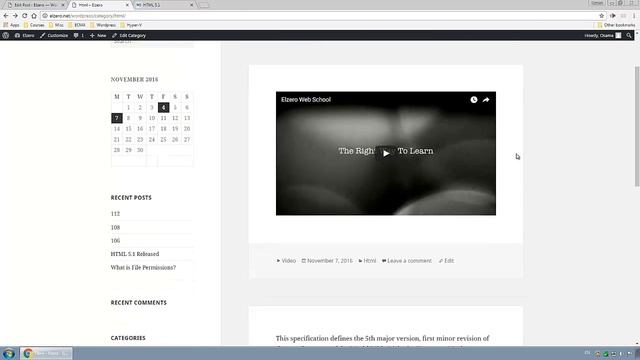Image resolution: width=640 pixels, height=360 pixels.
Task: Open the Courses bookmark folder
Action: click(x=34, y=25)
